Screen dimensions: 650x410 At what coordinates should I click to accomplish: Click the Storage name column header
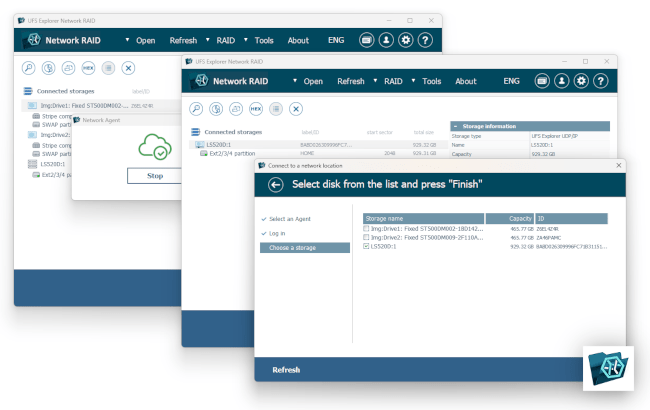tap(423, 218)
